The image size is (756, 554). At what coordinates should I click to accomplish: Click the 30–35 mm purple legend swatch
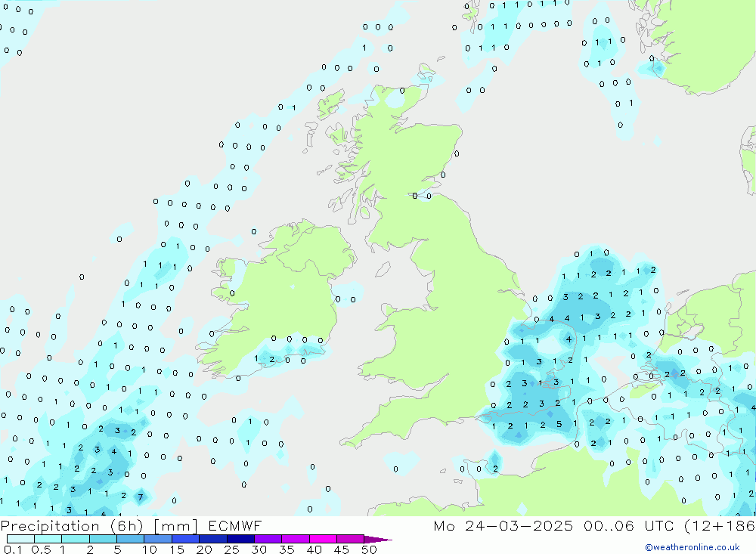[x=268, y=539]
